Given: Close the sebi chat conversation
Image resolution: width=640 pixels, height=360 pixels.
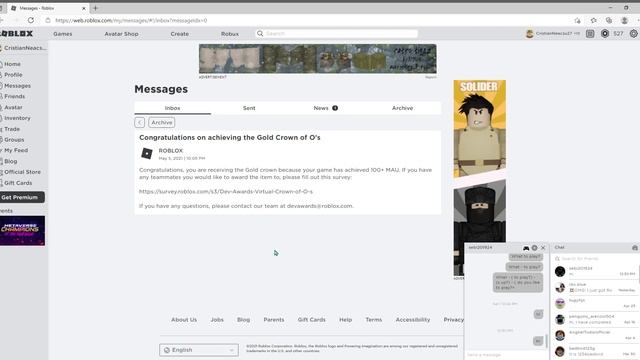Looking at the screenshot, I should tap(543, 248).
